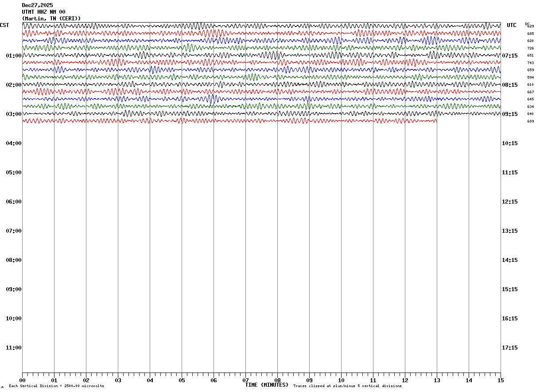Click the DC offset value '640'
The width and height of the screenshot is (536, 392).
click(x=531, y=114)
